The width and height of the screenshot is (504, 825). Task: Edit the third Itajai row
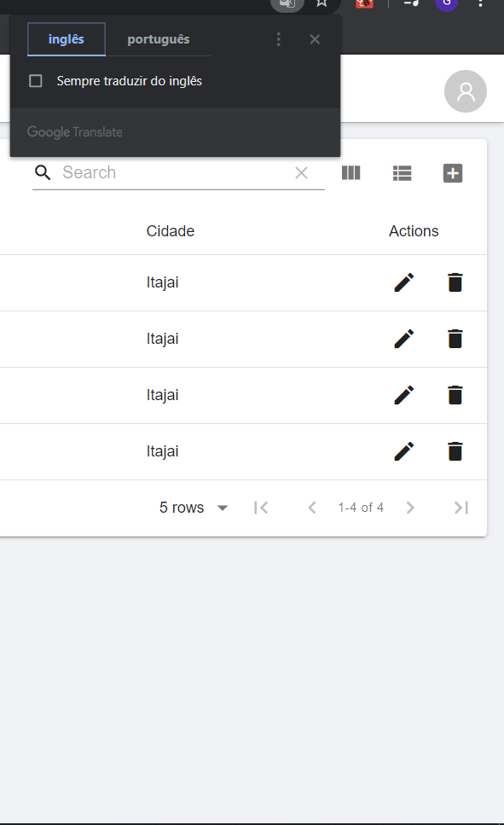click(403, 394)
